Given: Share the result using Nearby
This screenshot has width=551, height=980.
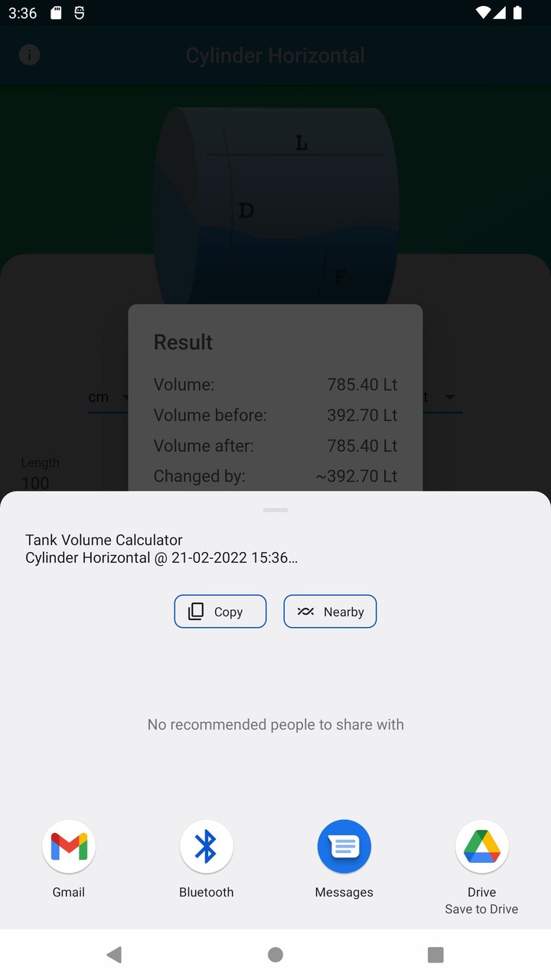Looking at the screenshot, I should click(x=330, y=611).
